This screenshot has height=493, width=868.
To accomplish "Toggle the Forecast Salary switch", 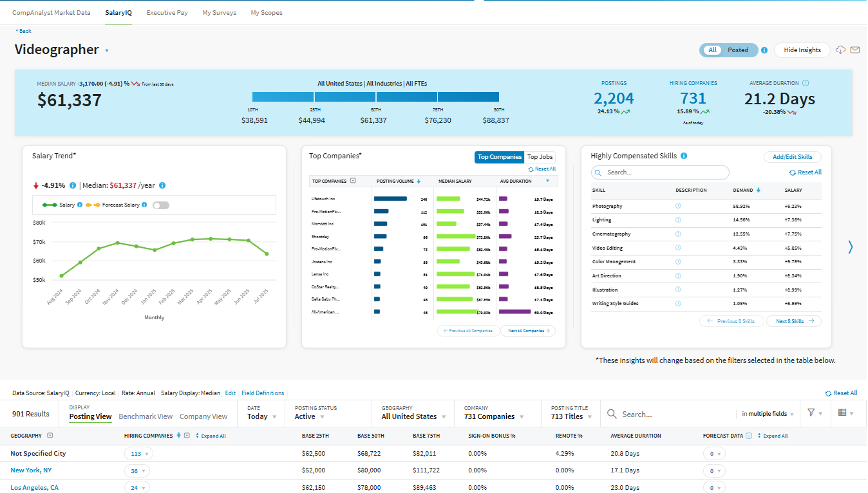I will coord(160,205).
